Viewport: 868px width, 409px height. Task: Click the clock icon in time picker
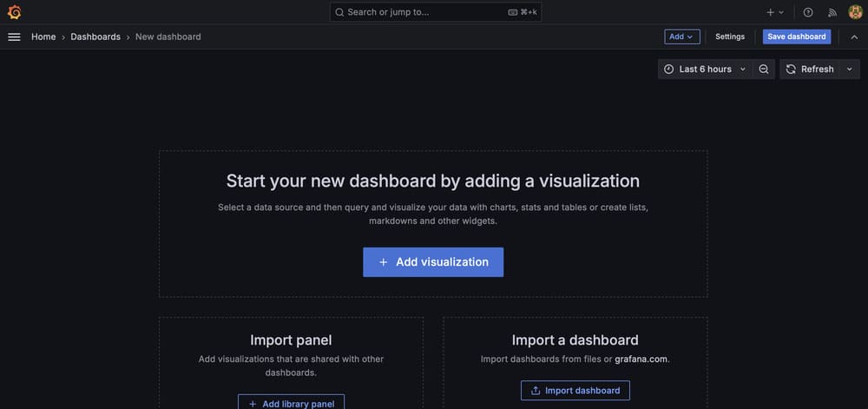[x=668, y=69]
